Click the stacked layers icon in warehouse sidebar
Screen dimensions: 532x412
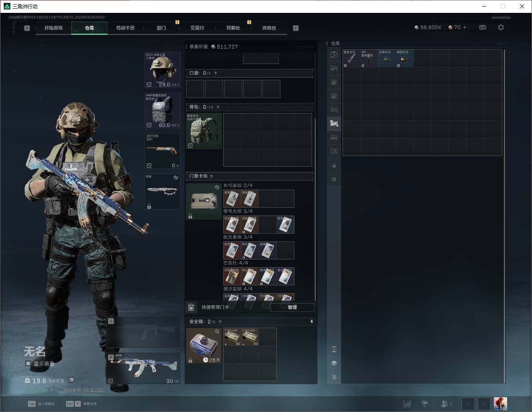(334, 363)
